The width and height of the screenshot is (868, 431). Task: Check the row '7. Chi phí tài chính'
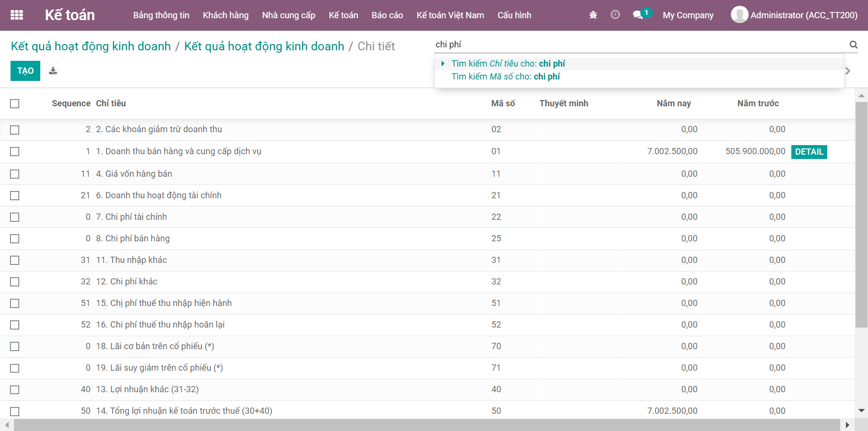[x=15, y=217]
